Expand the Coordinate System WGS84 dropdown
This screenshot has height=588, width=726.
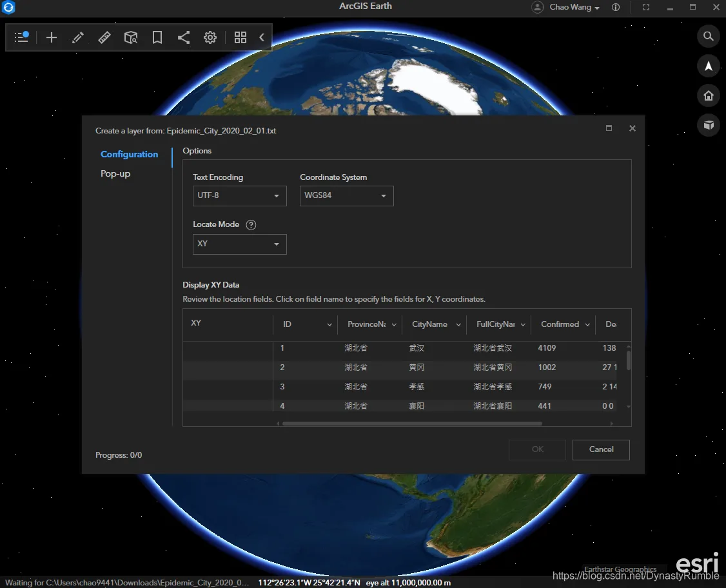coord(346,196)
